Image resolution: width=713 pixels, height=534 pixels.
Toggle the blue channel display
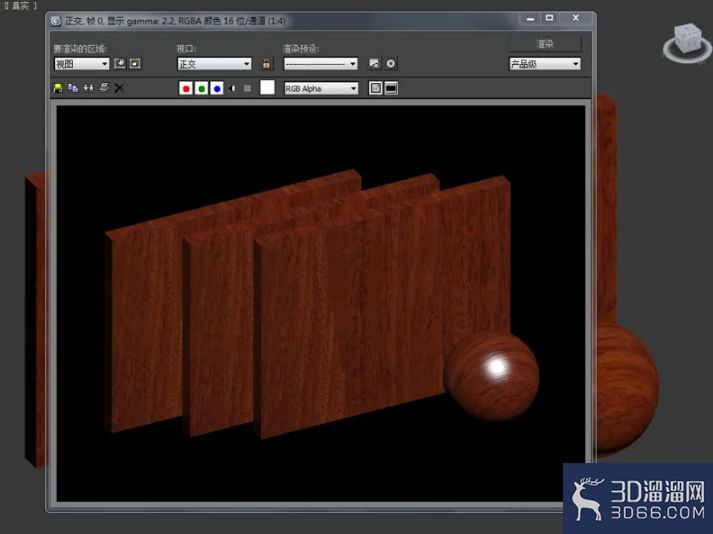pyautogui.click(x=217, y=88)
